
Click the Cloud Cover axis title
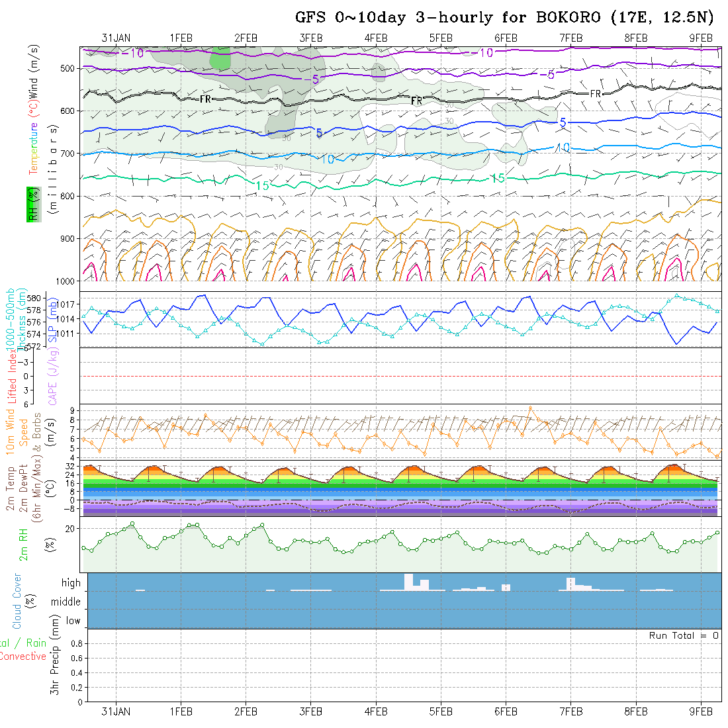(17, 601)
